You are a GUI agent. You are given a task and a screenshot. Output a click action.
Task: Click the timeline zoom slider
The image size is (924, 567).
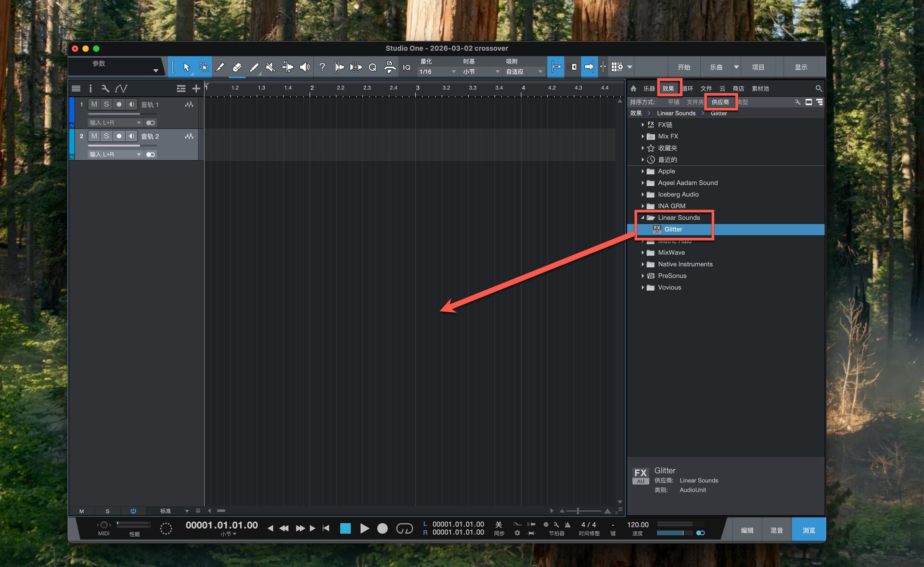(578, 511)
